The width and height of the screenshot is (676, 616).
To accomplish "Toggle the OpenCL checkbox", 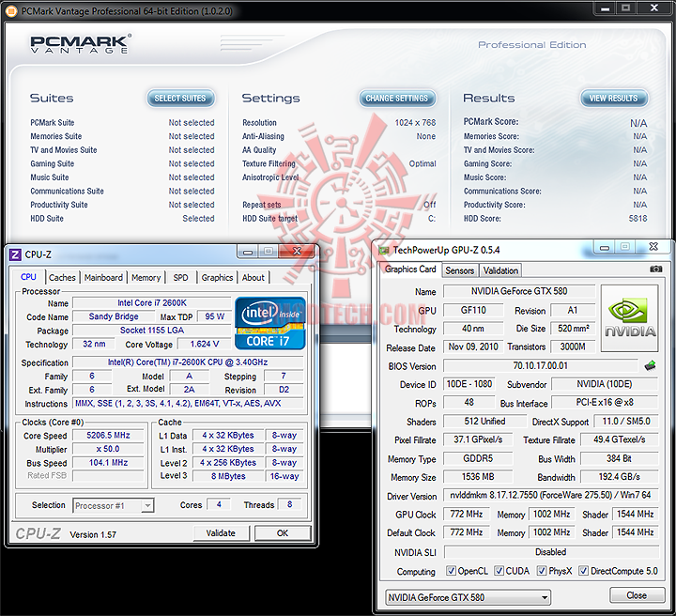I will click(x=451, y=571).
